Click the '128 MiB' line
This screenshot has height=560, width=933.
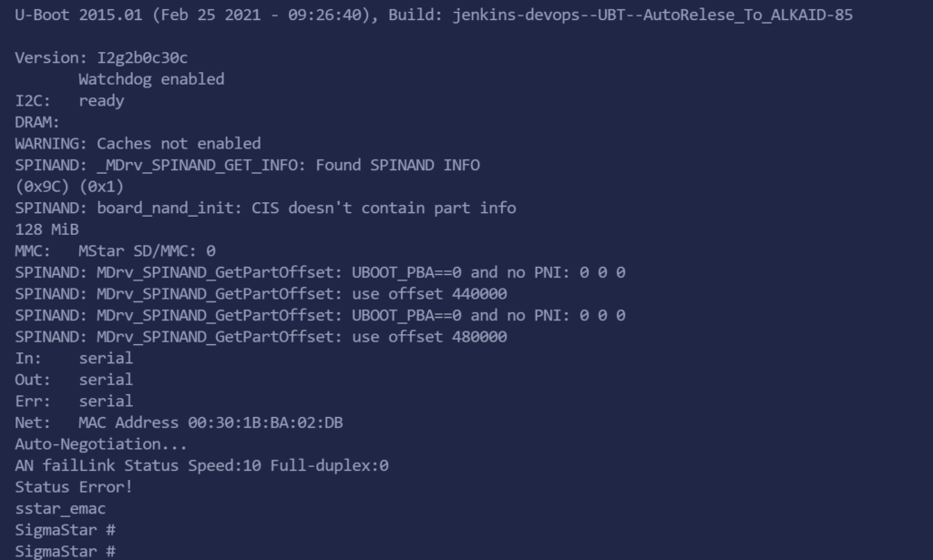[x=46, y=229]
